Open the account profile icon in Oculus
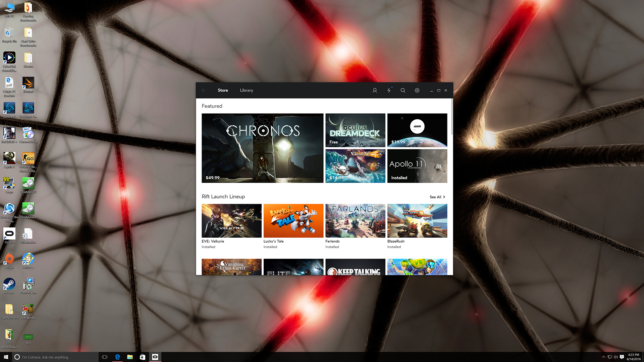 coord(375,90)
